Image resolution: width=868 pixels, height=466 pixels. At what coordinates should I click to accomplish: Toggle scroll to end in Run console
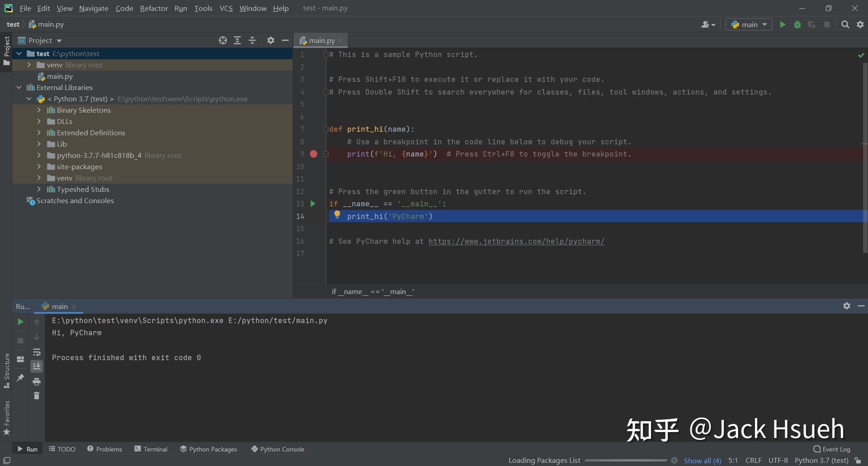coord(37,366)
